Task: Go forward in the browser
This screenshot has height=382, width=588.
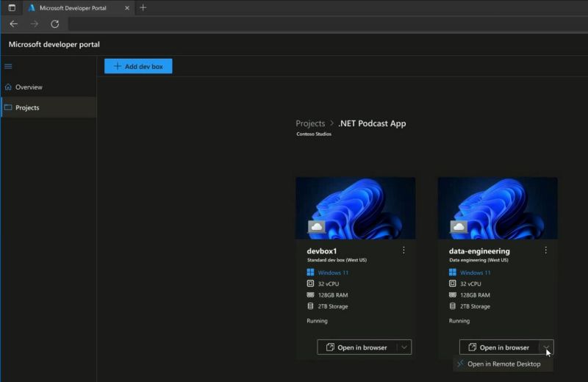Action: 35,24
